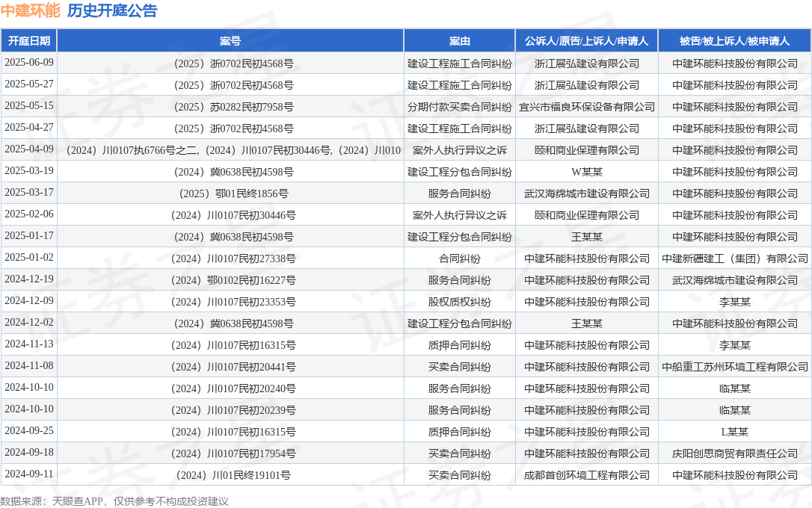The width and height of the screenshot is (812, 508).
Task: Click 服务合同纠纷 in the 2025-03-17 row
Action: pyautogui.click(x=459, y=194)
